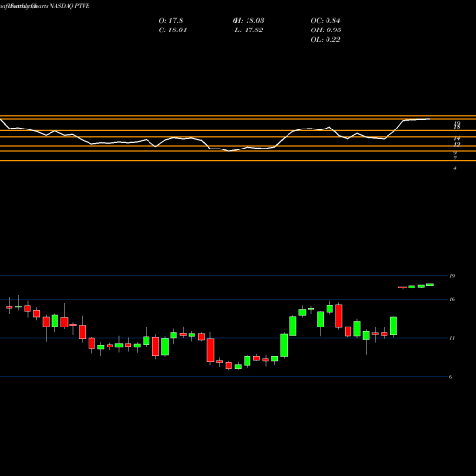Viewport: 476px width, 476px height.
Task: Click the open price value O: 17.8
Action: tap(170, 21)
